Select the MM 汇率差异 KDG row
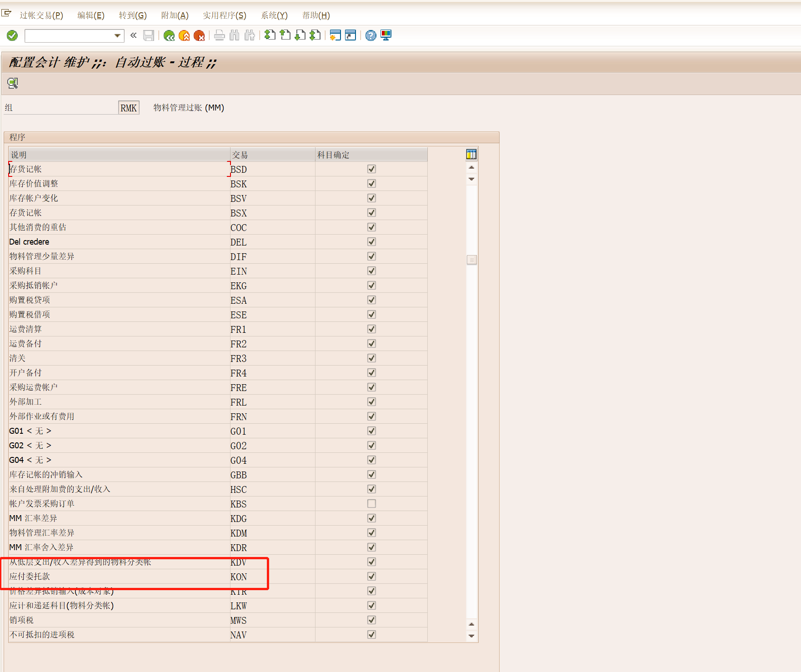 (x=218, y=518)
